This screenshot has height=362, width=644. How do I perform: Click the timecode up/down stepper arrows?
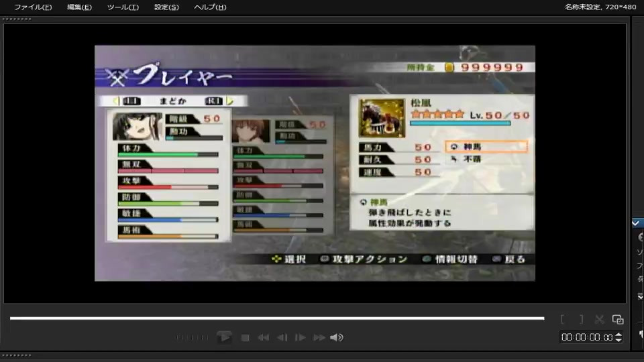[618, 337]
